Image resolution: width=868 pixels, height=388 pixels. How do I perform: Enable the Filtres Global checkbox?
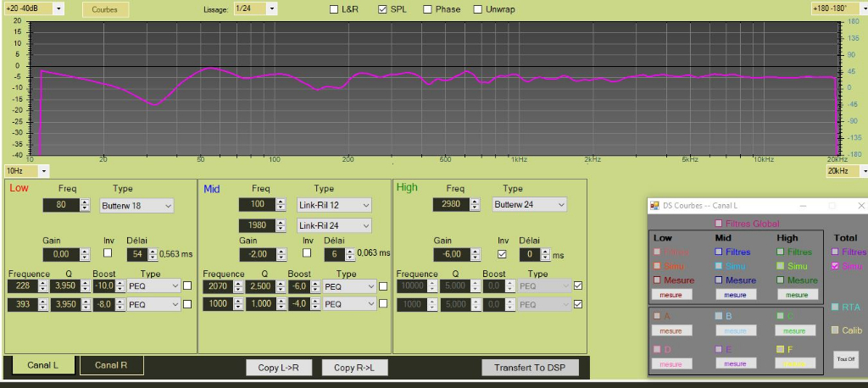pyautogui.click(x=719, y=224)
